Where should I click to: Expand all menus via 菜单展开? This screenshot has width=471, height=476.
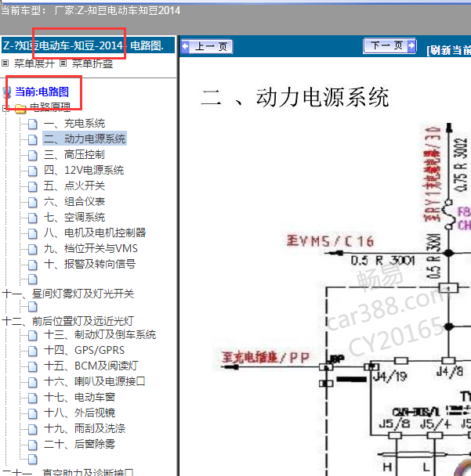coord(34,63)
